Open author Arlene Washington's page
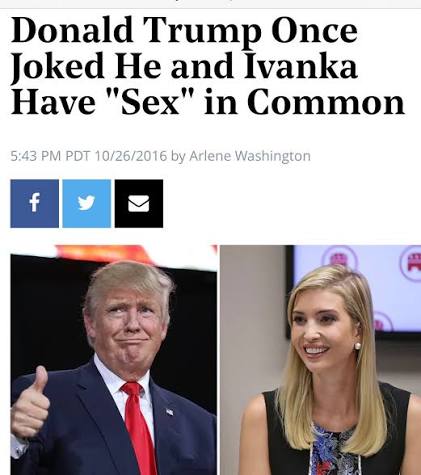 [x=250, y=156]
